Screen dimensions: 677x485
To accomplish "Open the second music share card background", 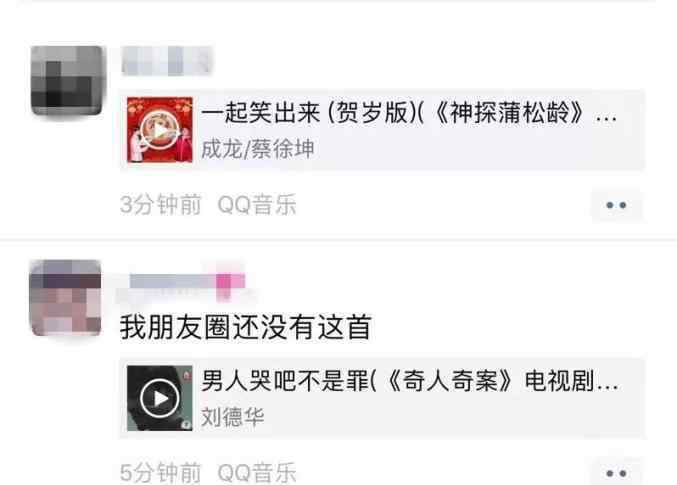I will (x=382, y=398).
